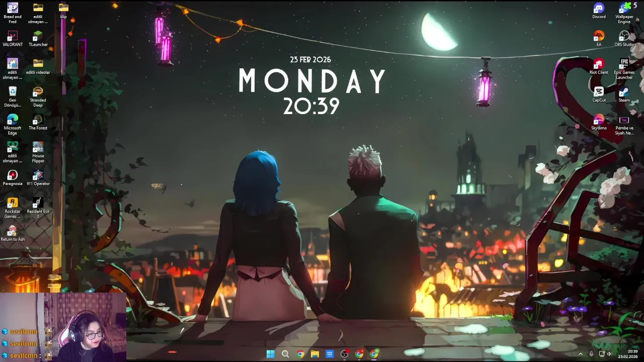
Task: Open File Explorer from the taskbar
Action: pyautogui.click(x=315, y=354)
